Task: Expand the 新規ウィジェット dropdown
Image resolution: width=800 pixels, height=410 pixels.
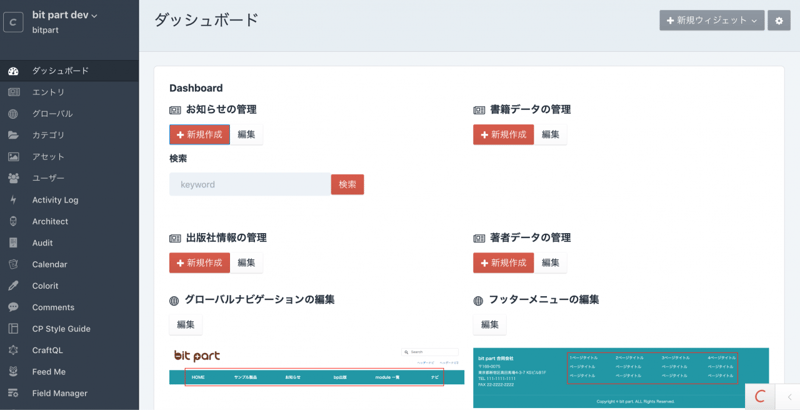Action: (x=711, y=20)
